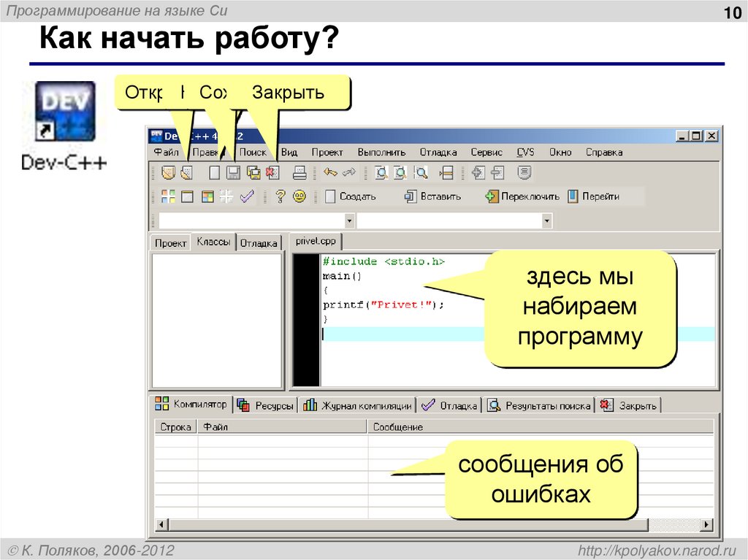748x560 pixels.
Task: Click the Open file toolbar icon
Action: [x=187, y=172]
